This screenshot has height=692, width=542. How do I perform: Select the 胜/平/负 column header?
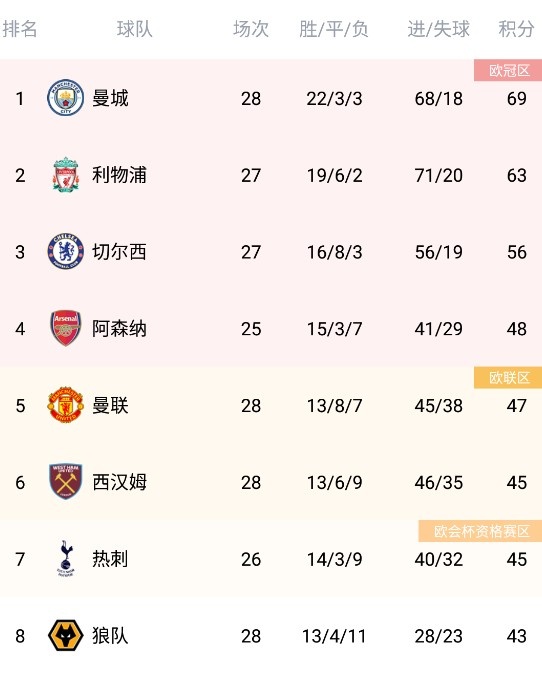(x=334, y=29)
